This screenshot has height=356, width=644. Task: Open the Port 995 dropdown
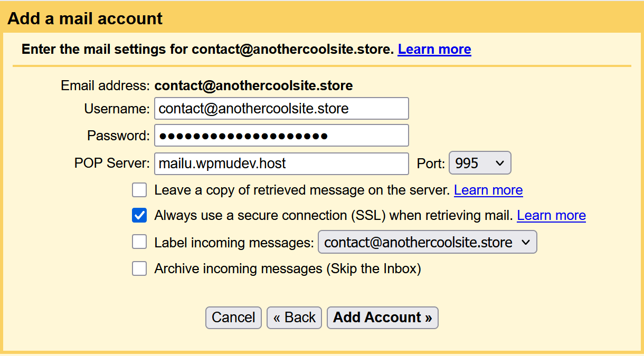coord(479,163)
